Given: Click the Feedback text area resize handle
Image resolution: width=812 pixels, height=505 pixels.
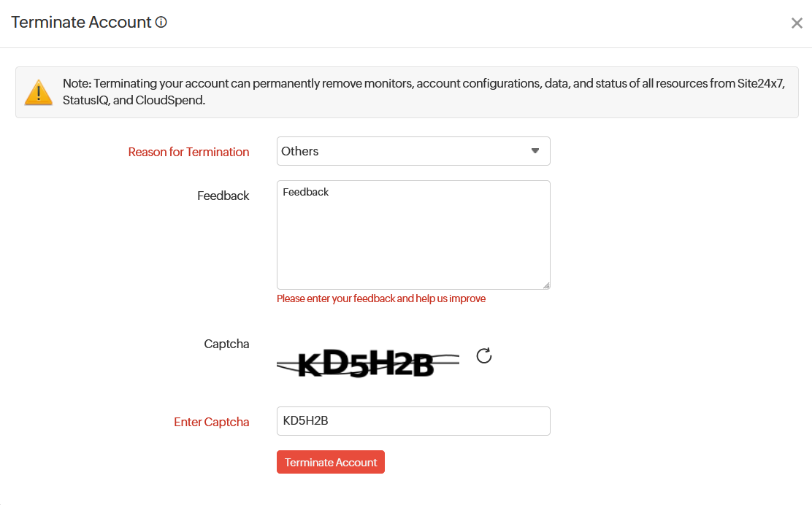Looking at the screenshot, I should [x=546, y=285].
